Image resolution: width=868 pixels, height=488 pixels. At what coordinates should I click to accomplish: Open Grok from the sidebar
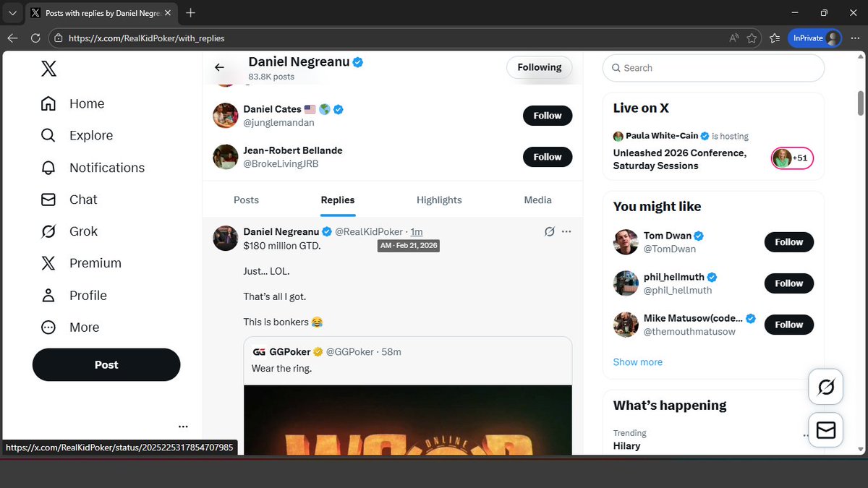pyautogui.click(x=69, y=231)
